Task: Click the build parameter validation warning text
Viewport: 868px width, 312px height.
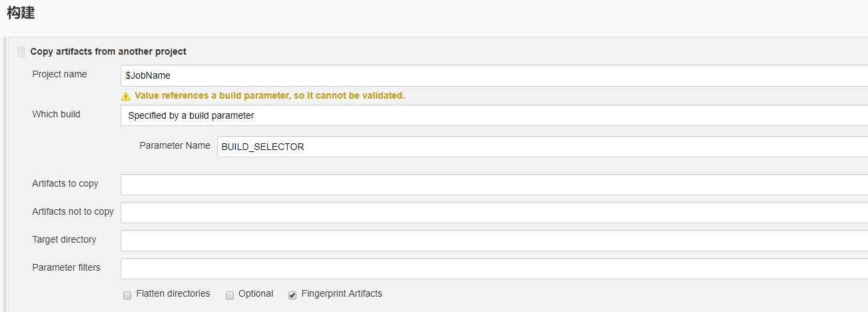Action: pyautogui.click(x=270, y=95)
